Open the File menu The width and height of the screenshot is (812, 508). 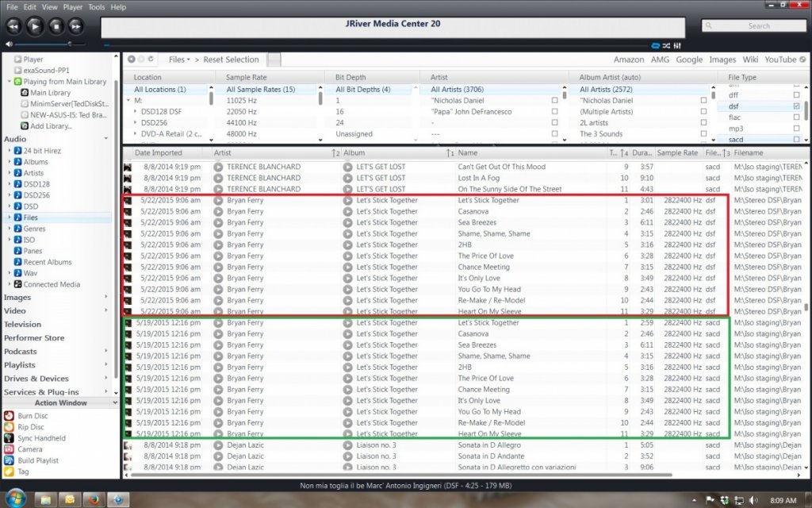click(12, 7)
